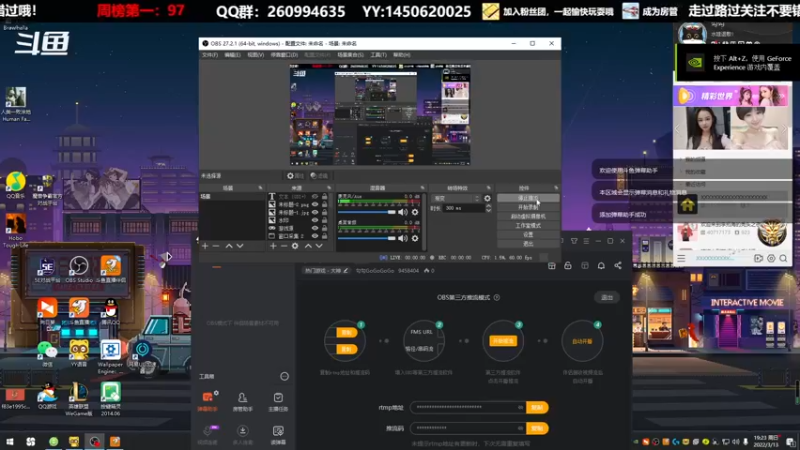The width and height of the screenshot is (800, 450).
Task: Copy rtmp address with orange button
Action: pos(537,408)
